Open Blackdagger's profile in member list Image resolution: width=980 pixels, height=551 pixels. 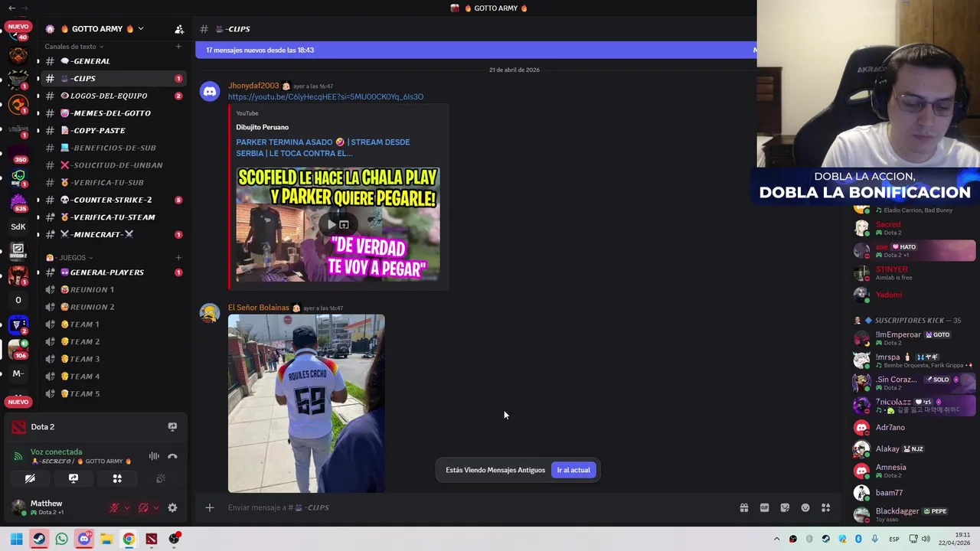pyautogui.click(x=915, y=514)
